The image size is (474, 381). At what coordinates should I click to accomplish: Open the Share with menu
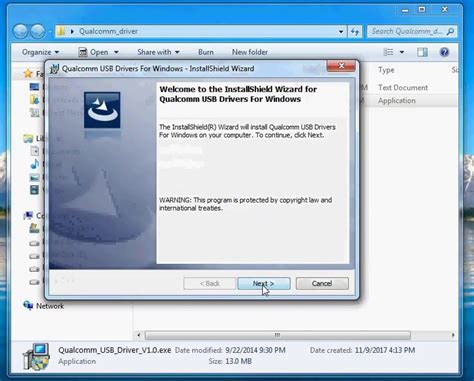coord(158,52)
